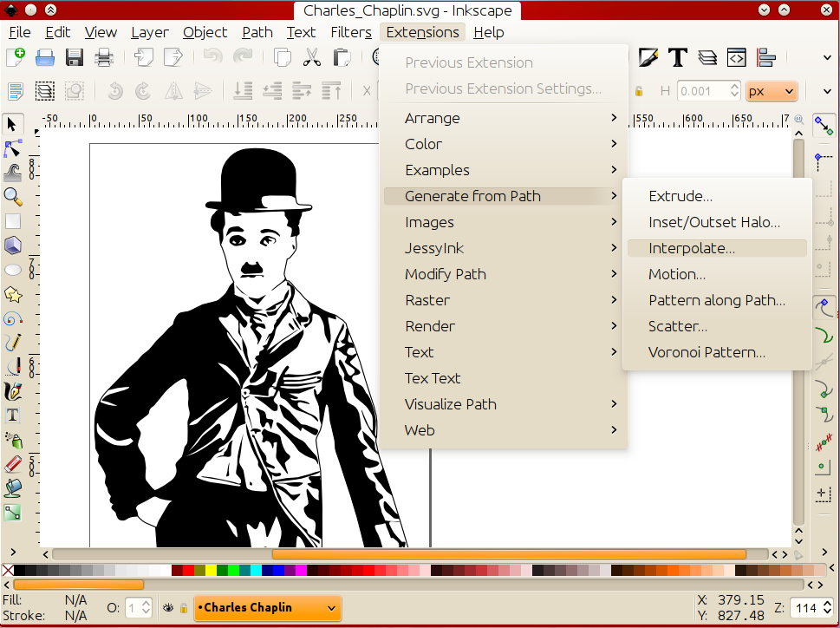
Task: Toggle snap to paths button
Action: click(x=824, y=335)
